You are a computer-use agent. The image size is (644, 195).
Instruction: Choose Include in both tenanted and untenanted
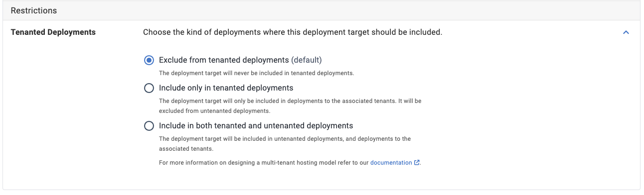pos(149,126)
